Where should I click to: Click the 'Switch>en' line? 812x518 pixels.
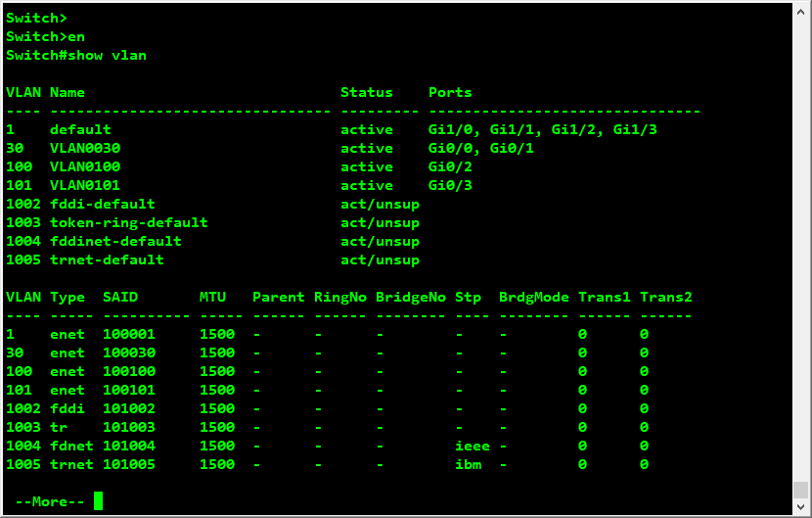[x=46, y=37]
